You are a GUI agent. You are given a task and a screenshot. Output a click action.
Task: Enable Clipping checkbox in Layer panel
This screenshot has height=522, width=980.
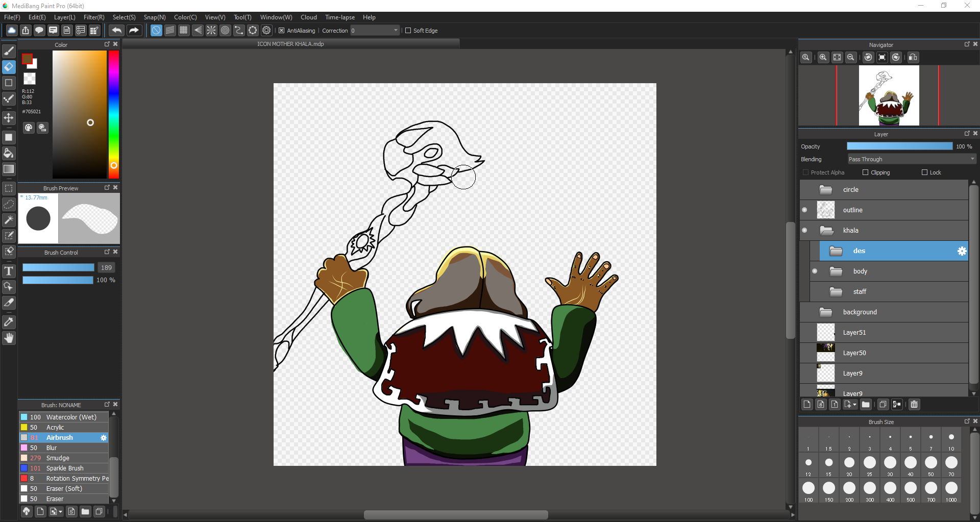click(x=865, y=172)
